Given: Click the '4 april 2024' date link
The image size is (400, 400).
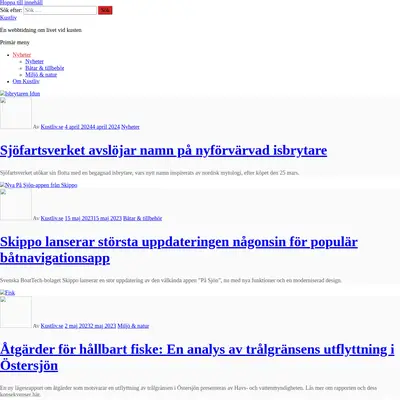Looking at the screenshot, I should coord(92,127).
